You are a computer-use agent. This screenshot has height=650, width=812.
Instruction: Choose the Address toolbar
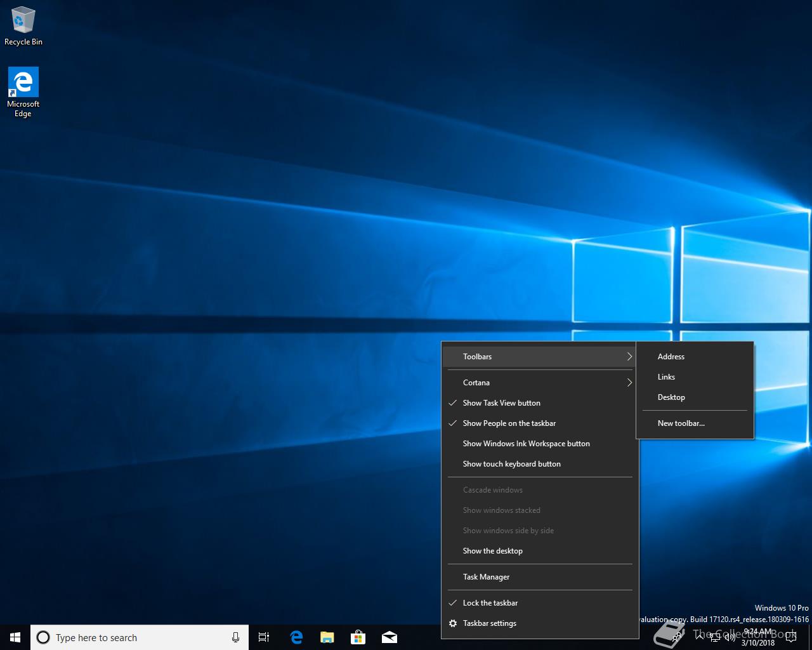click(x=671, y=357)
